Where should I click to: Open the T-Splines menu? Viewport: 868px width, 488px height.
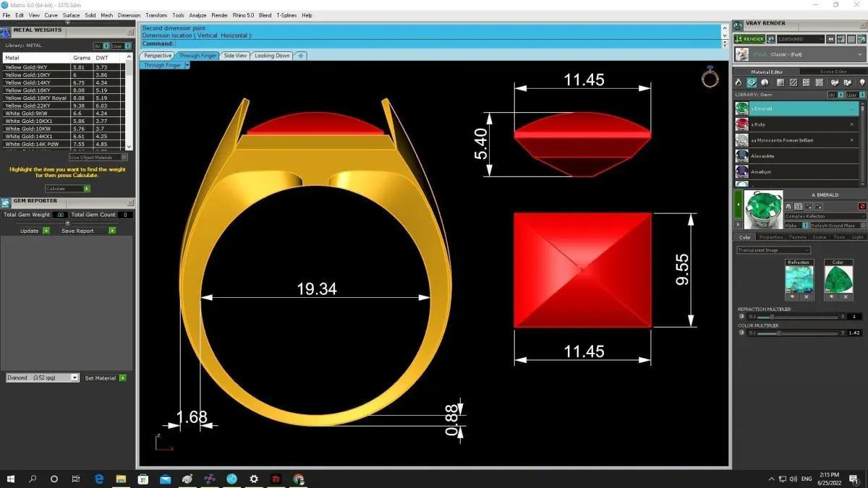click(x=286, y=15)
